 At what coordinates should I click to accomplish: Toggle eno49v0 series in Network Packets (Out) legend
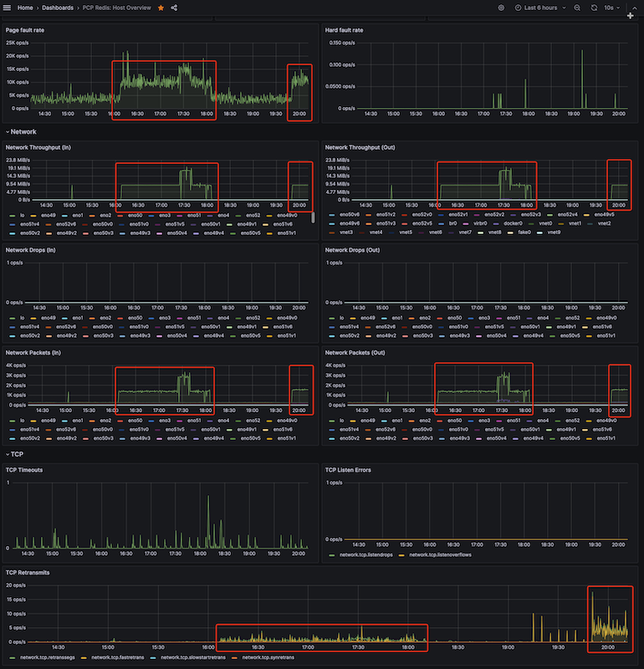606,421
